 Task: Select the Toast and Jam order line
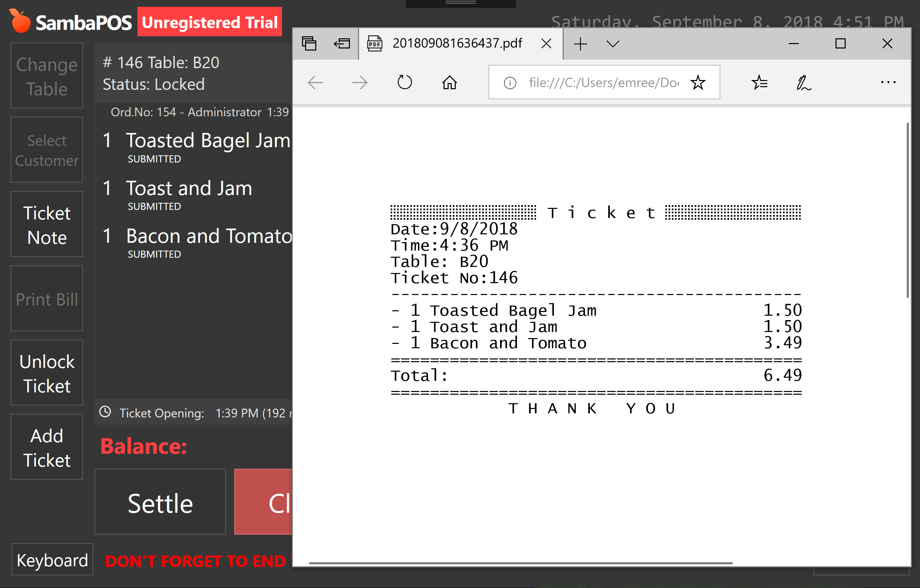tap(194, 195)
